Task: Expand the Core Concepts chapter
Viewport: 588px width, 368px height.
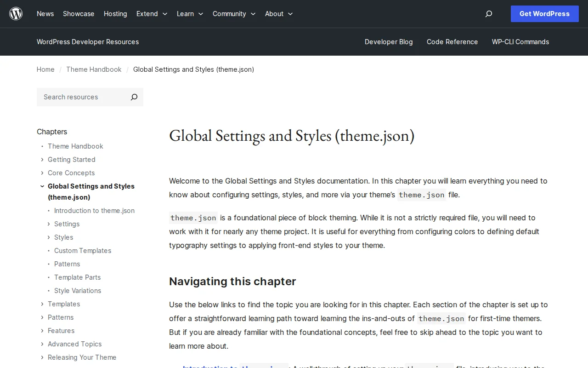Action: pyautogui.click(x=42, y=173)
